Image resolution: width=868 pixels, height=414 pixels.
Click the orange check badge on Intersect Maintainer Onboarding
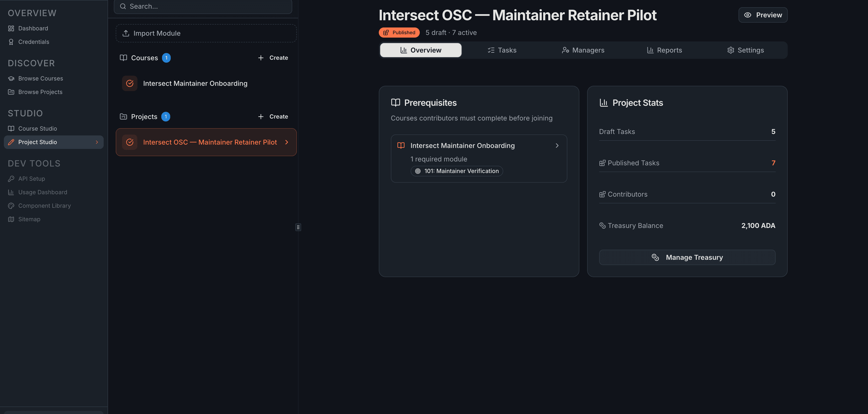[129, 83]
